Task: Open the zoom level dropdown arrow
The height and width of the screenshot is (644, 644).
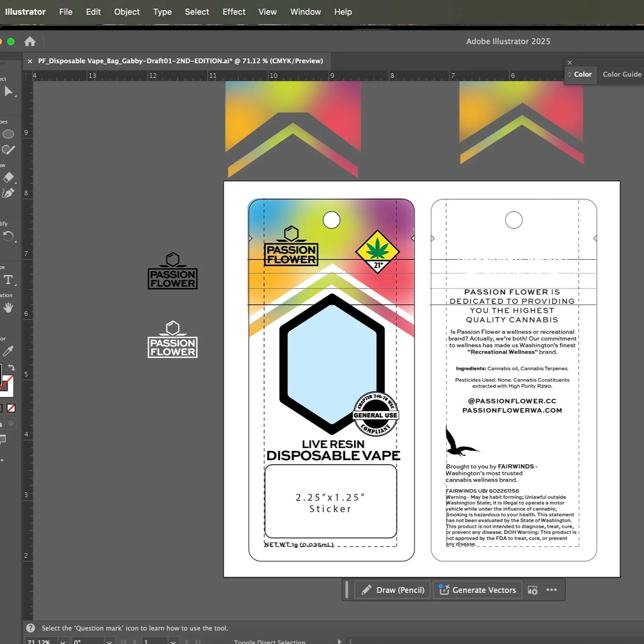Action: pyautogui.click(x=63, y=641)
